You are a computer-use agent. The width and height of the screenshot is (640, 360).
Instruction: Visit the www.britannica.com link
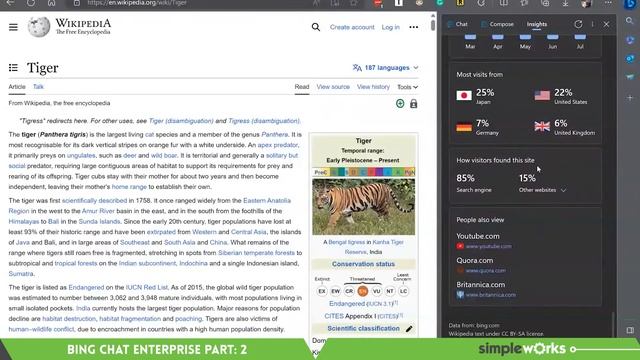[x=491, y=295]
